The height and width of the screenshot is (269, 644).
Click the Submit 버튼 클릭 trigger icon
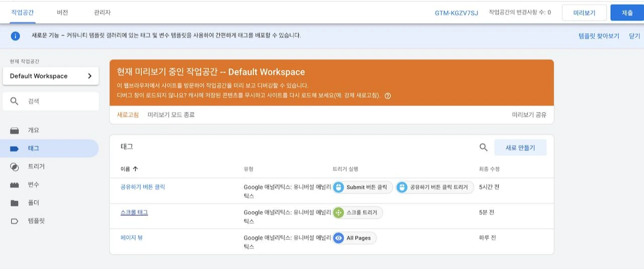(x=339, y=187)
